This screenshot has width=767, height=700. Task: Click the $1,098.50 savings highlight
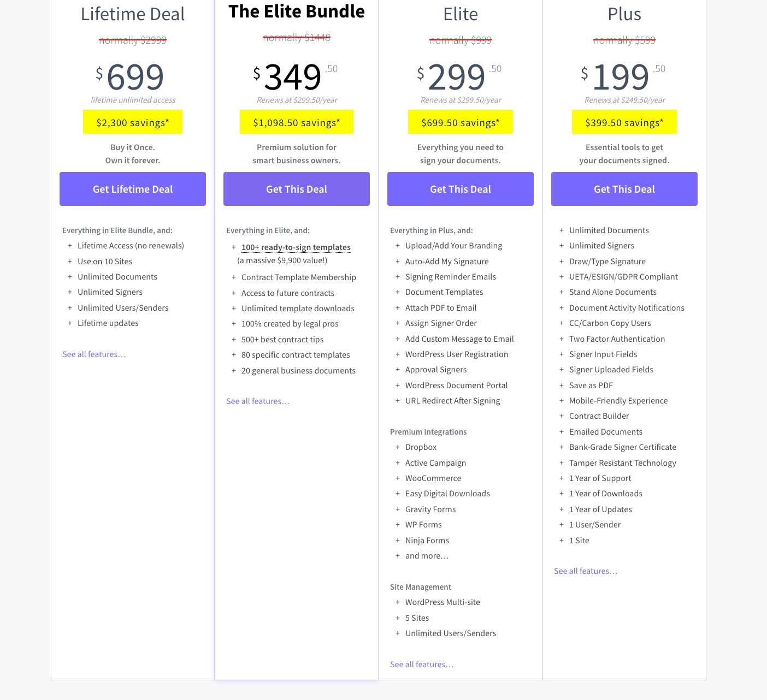point(297,123)
